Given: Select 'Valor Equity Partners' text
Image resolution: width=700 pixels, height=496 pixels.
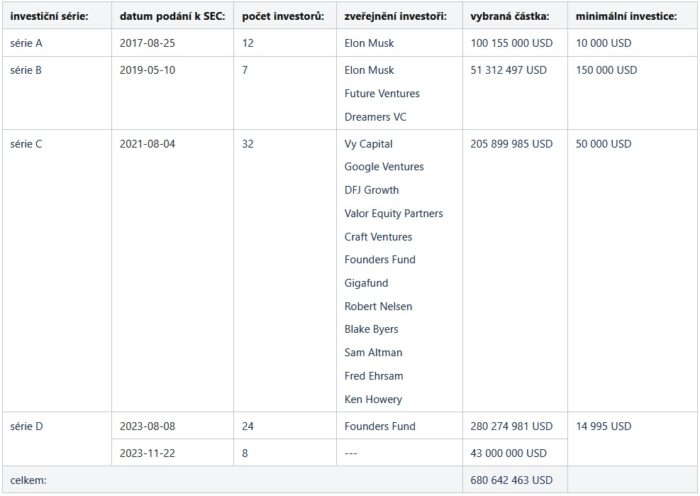Looking at the screenshot, I should click(x=393, y=214).
